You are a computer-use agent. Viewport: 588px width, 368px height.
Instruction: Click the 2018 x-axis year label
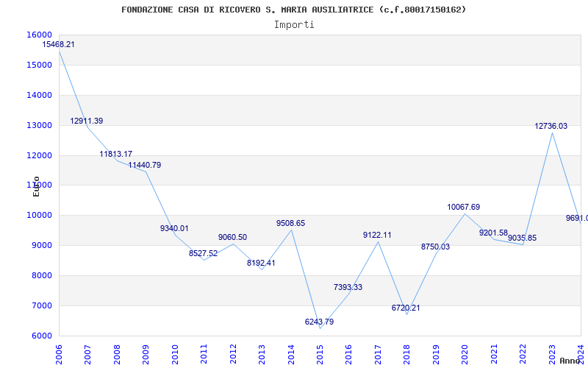click(407, 355)
